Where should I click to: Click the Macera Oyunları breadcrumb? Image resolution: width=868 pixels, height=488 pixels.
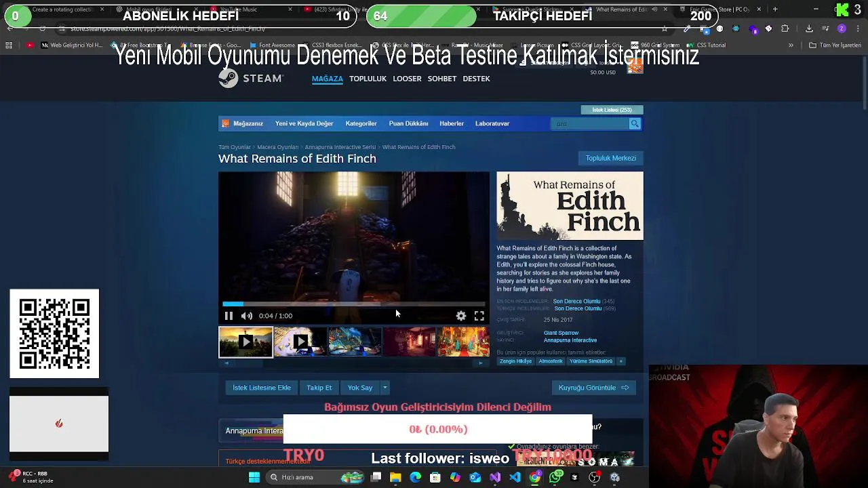coord(277,147)
